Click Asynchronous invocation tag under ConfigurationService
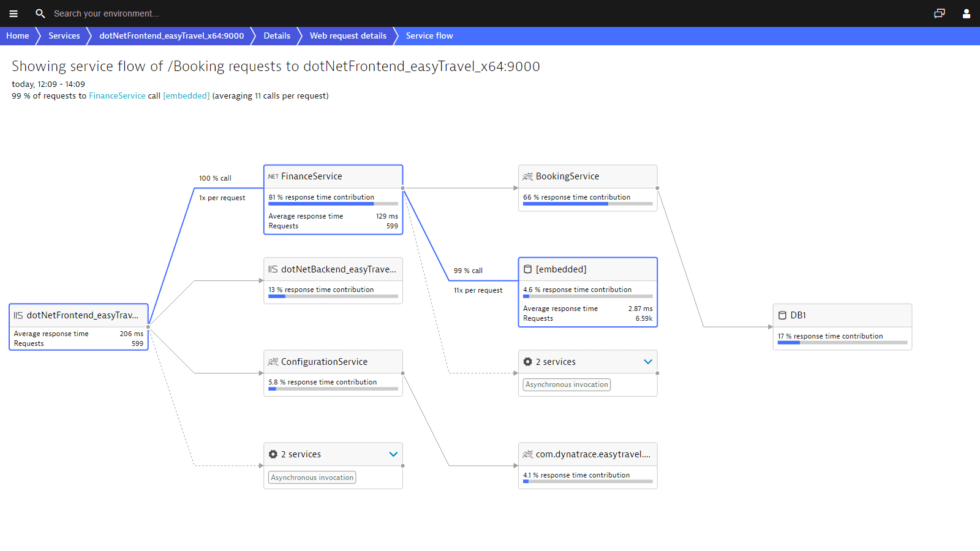Image resolution: width=980 pixels, height=551 pixels. coord(312,478)
